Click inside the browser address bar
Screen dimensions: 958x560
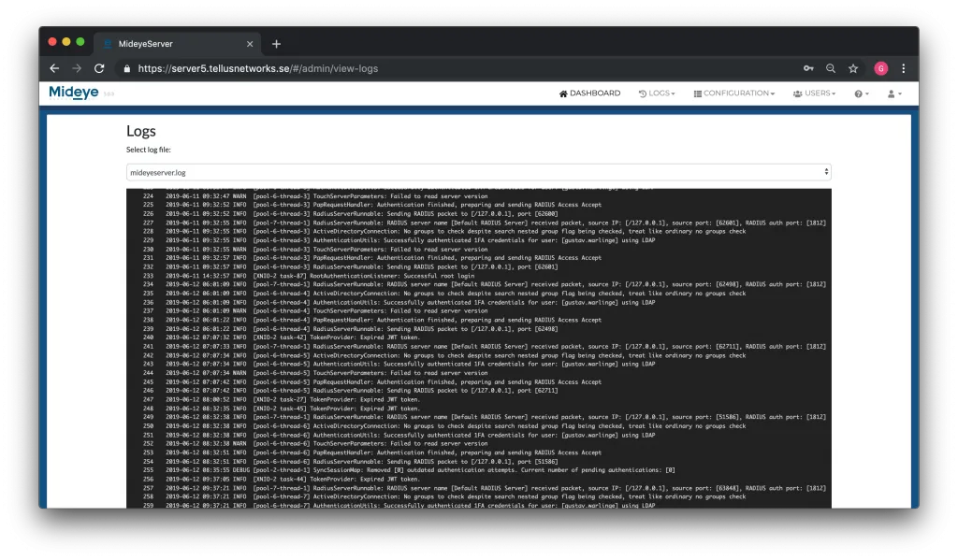374,67
